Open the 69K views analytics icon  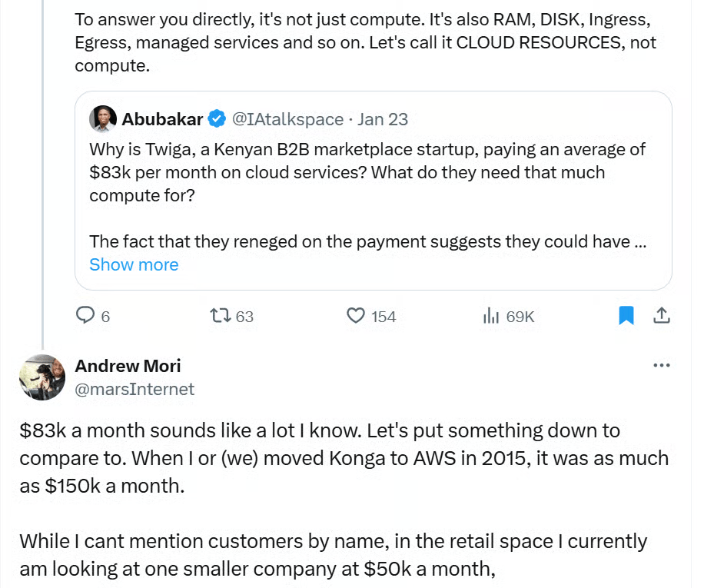tap(490, 316)
